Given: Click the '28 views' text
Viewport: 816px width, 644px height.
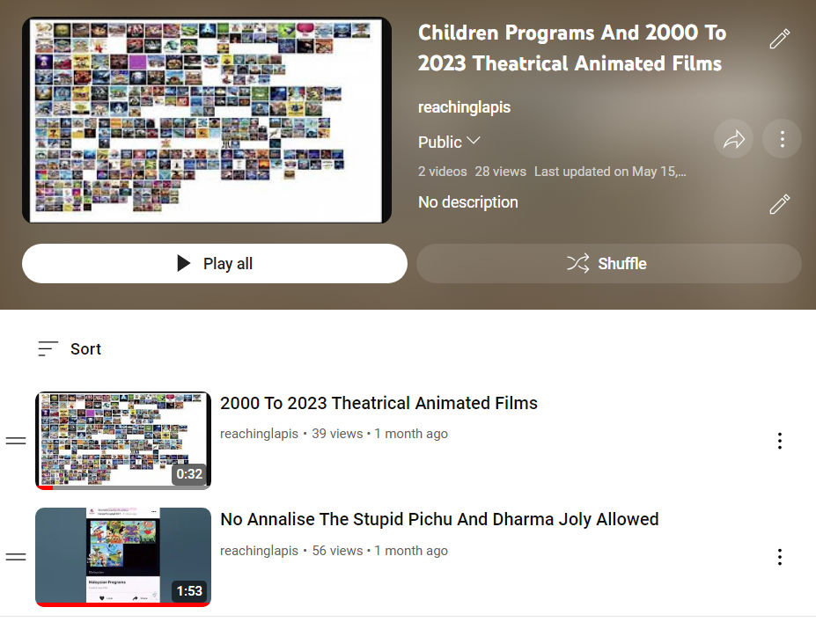Looking at the screenshot, I should (500, 172).
